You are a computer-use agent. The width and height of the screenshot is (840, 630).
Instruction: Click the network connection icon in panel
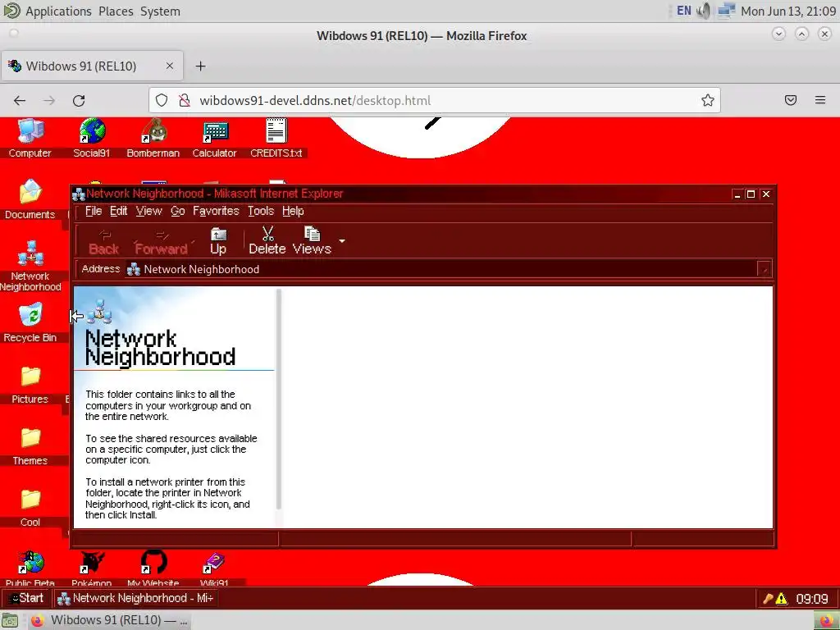coord(726,11)
